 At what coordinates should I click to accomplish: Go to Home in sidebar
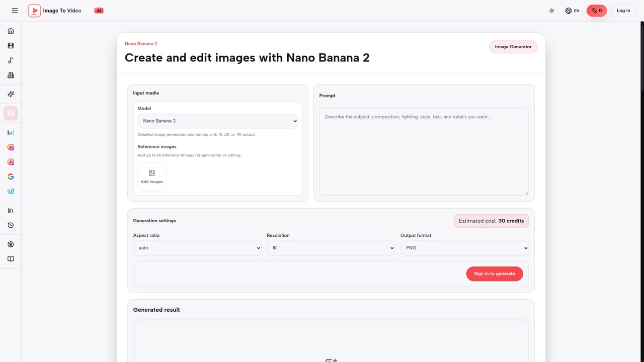(x=11, y=31)
